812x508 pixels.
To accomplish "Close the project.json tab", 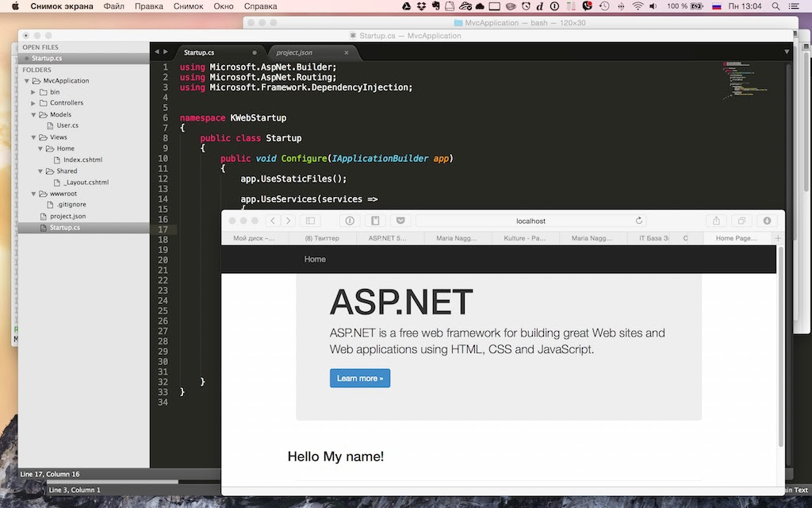I will 347,52.
